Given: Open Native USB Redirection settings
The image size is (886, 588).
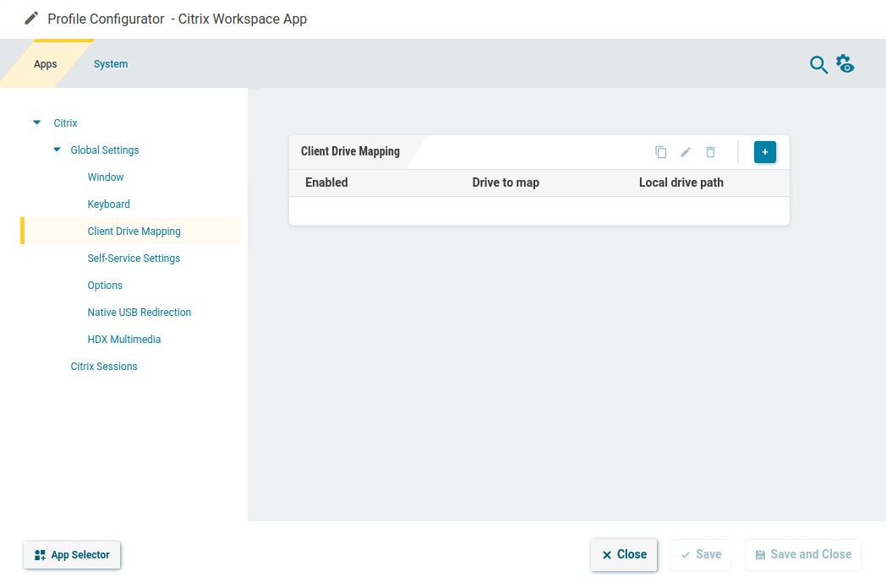Looking at the screenshot, I should coord(139,312).
